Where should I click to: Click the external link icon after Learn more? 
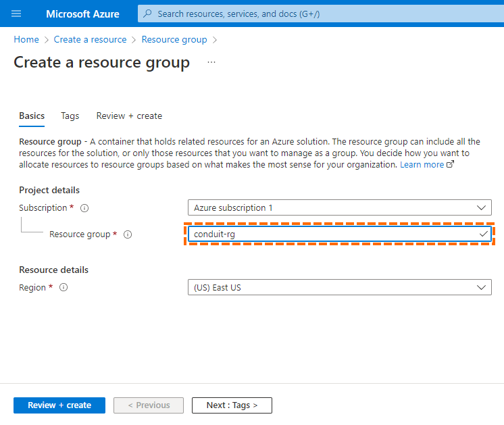[451, 164]
